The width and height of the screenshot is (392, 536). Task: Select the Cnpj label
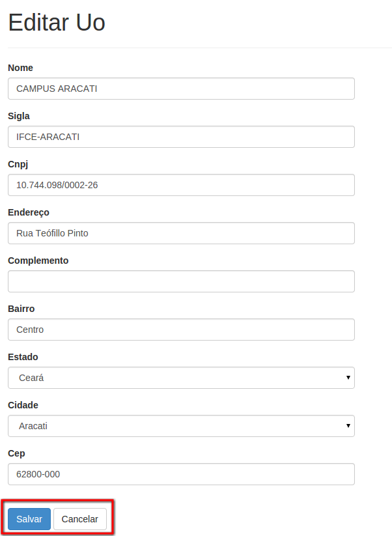(x=18, y=164)
